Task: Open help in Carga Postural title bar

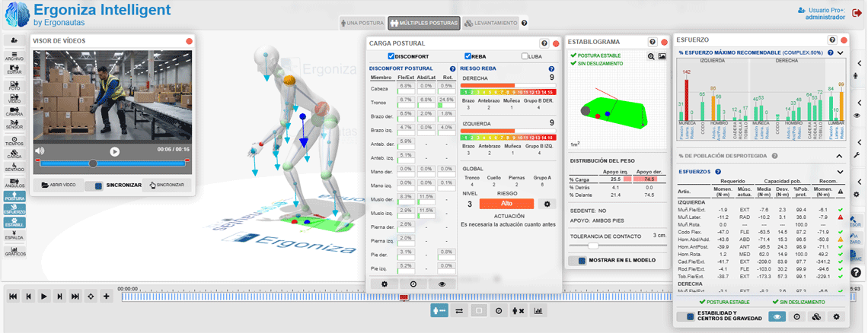Action: point(544,43)
